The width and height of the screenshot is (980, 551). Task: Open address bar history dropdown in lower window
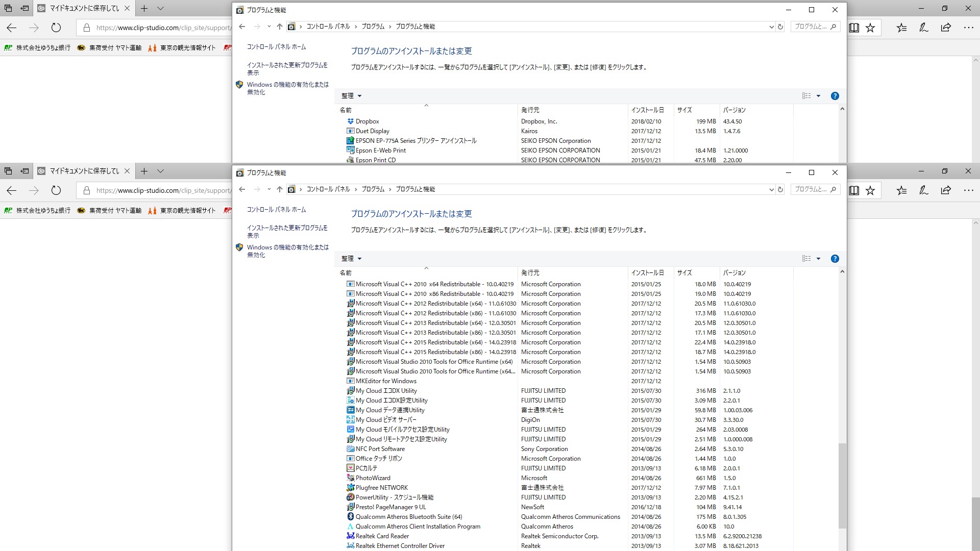click(x=771, y=189)
